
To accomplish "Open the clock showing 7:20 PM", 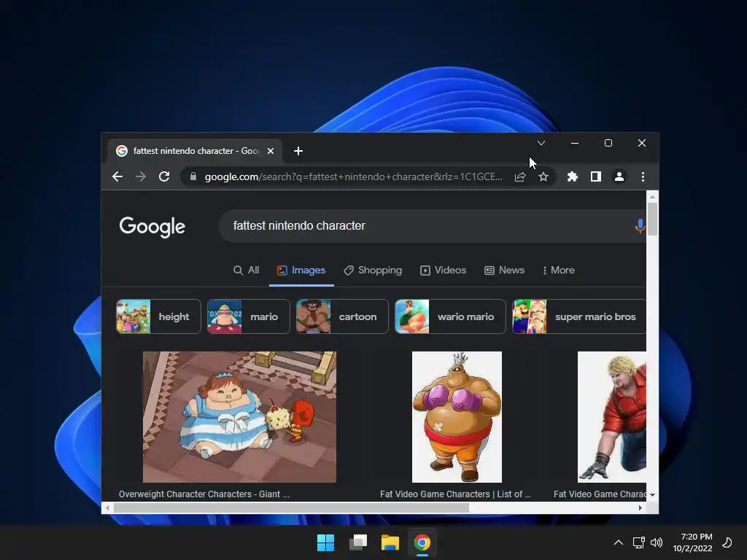I will point(692,542).
